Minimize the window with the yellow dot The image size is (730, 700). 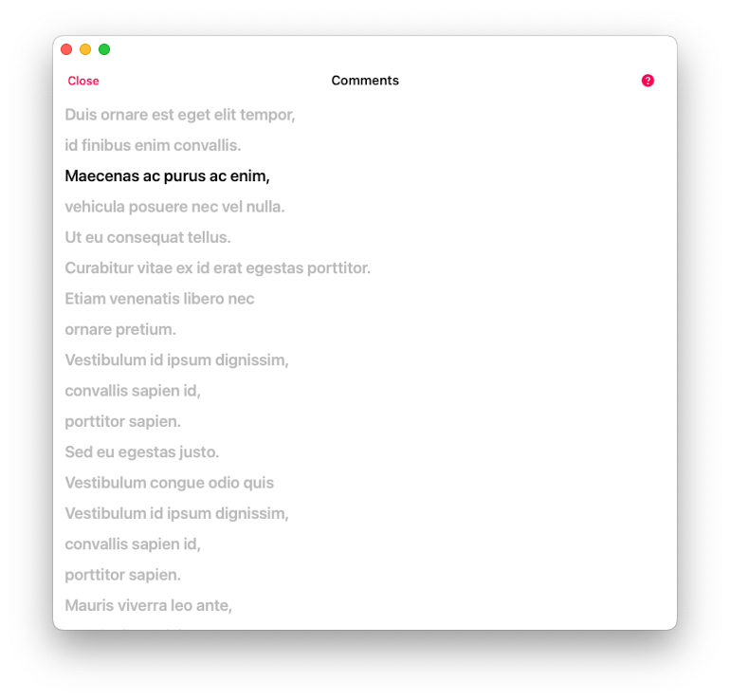[x=85, y=49]
